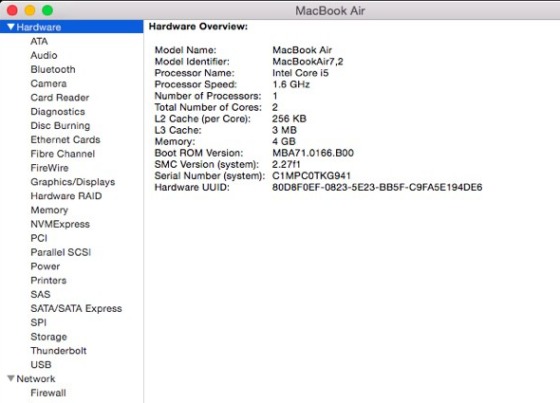The height and width of the screenshot is (403, 560).
Task: Select Fibre Channel in the sidebar
Action: click(62, 154)
